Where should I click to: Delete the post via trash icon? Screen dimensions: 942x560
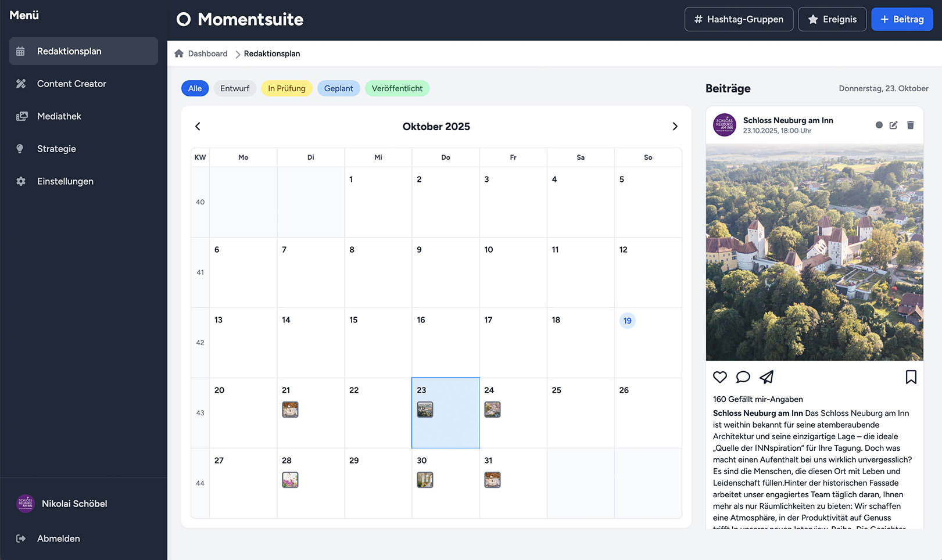910,125
